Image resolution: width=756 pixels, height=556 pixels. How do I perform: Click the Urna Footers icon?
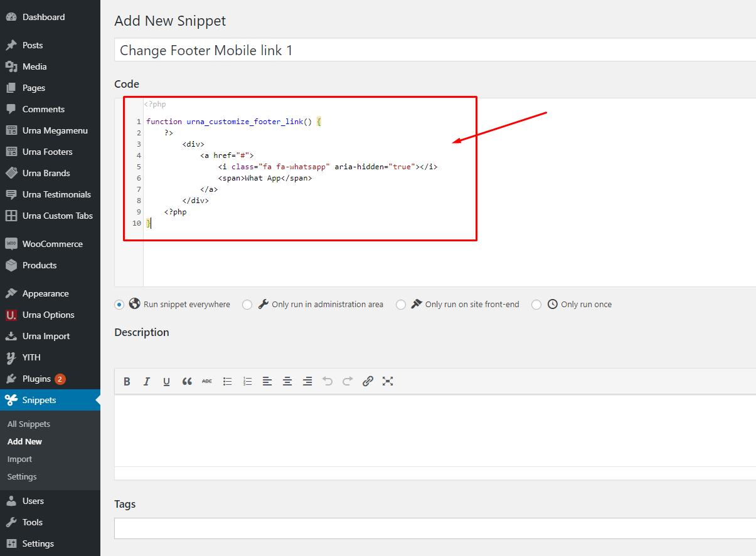pyautogui.click(x=11, y=152)
